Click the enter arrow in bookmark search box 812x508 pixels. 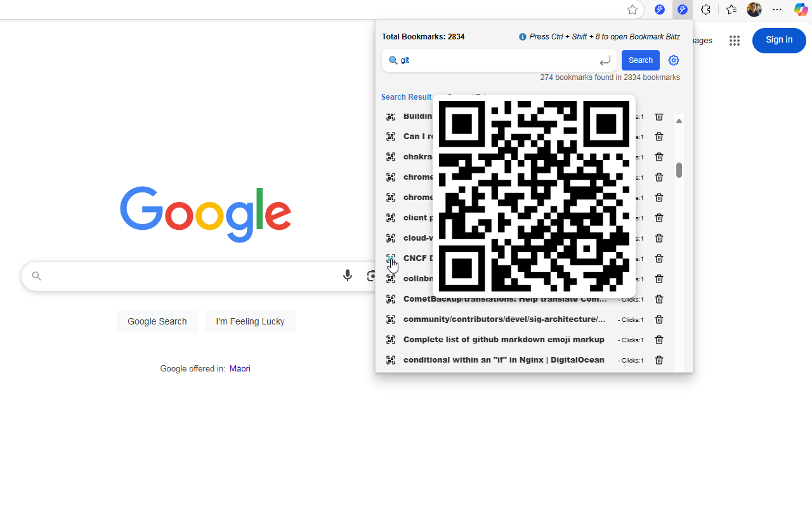click(x=605, y=60)
